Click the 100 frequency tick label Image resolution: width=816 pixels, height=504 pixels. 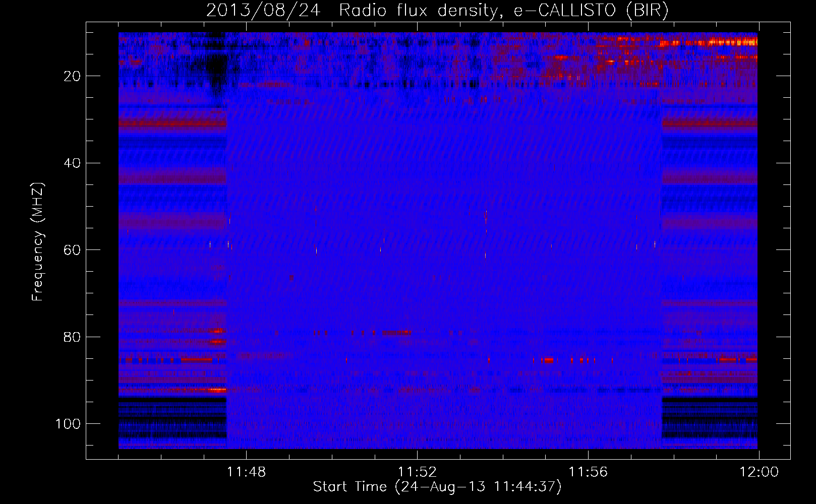pyautogui.click(x=68, y=424)
